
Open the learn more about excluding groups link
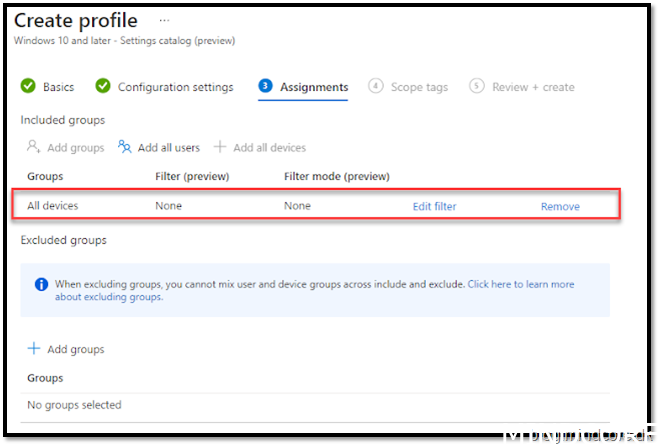(520, 284)
